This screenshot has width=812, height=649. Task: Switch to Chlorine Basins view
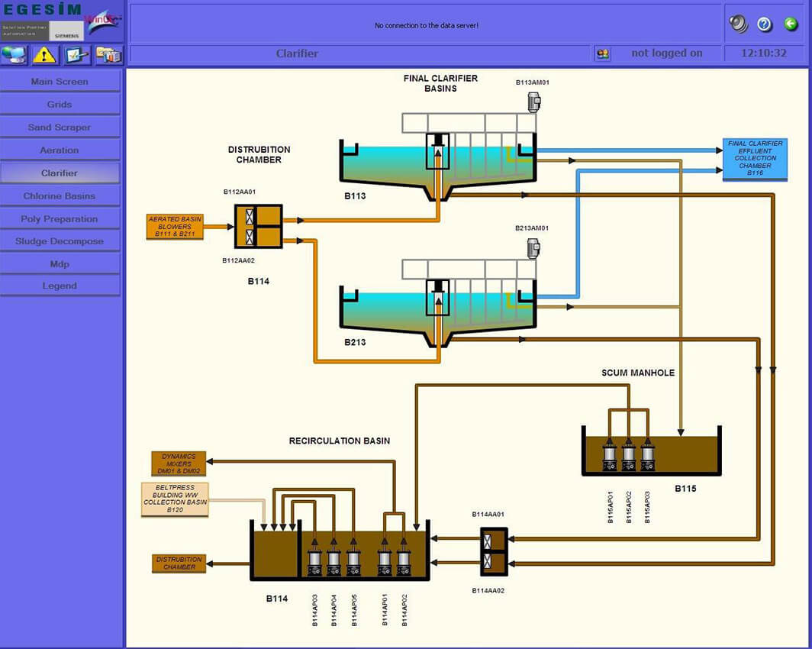[60, 196]
